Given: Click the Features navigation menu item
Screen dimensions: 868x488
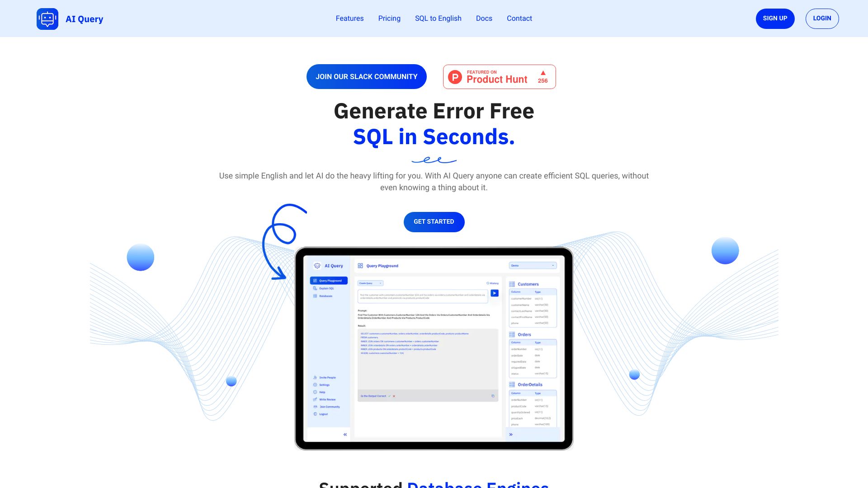Looking at the screenshot, I should pos(350,18).
